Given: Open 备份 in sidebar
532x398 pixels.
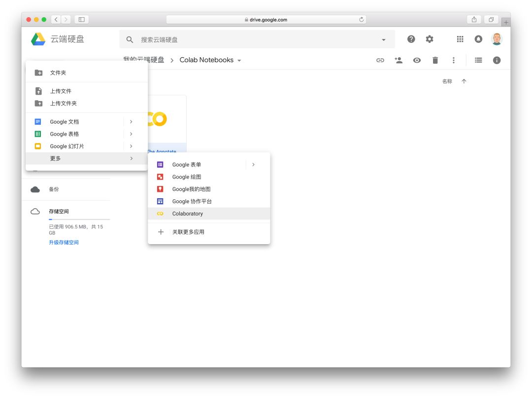Looking at the screenshot, I should (x=54, y=189).
